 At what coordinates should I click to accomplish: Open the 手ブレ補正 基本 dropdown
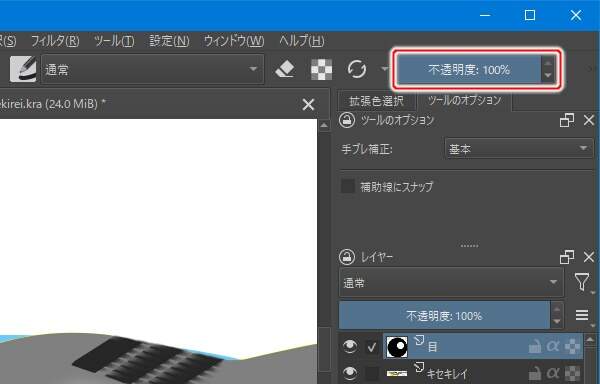(x=519, y=149)
